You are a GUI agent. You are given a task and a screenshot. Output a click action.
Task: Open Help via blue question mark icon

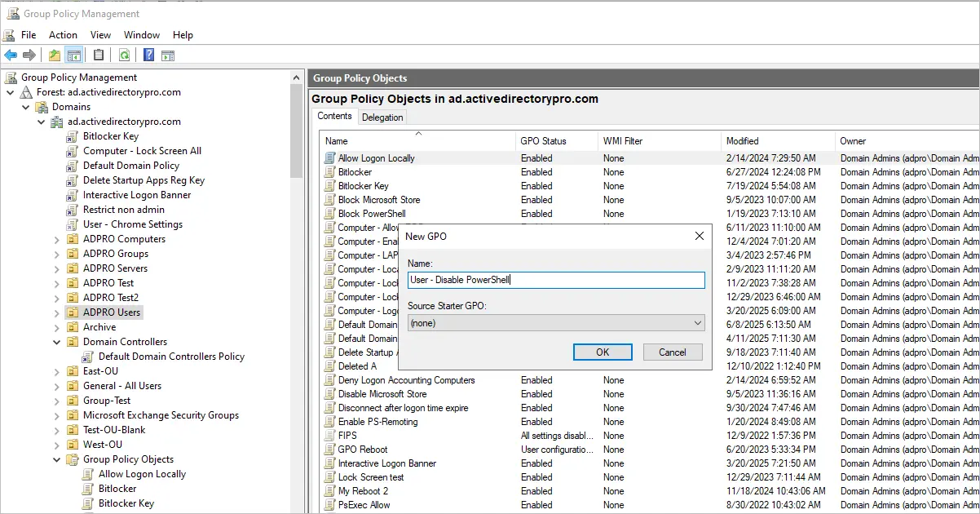149,55
